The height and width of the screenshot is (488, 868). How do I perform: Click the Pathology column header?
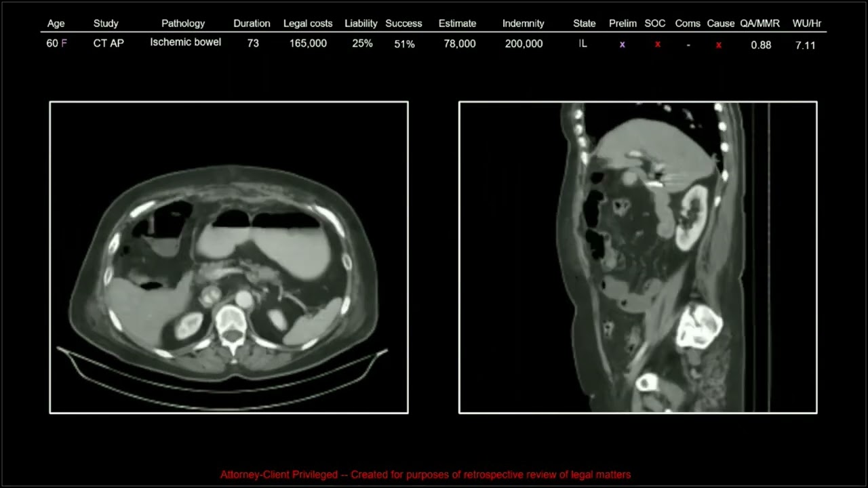coord(183,23)
